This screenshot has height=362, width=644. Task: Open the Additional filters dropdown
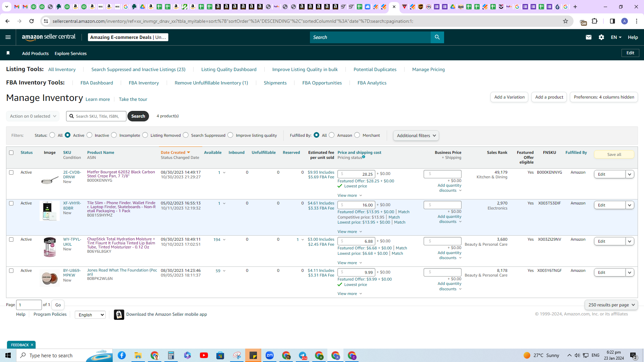coord(416,135)
